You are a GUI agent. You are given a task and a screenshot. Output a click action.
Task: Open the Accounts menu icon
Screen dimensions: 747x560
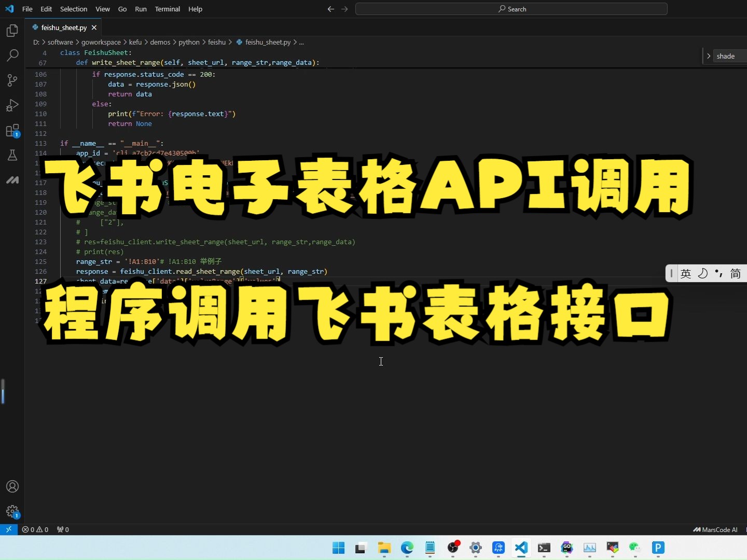point(12,486)
